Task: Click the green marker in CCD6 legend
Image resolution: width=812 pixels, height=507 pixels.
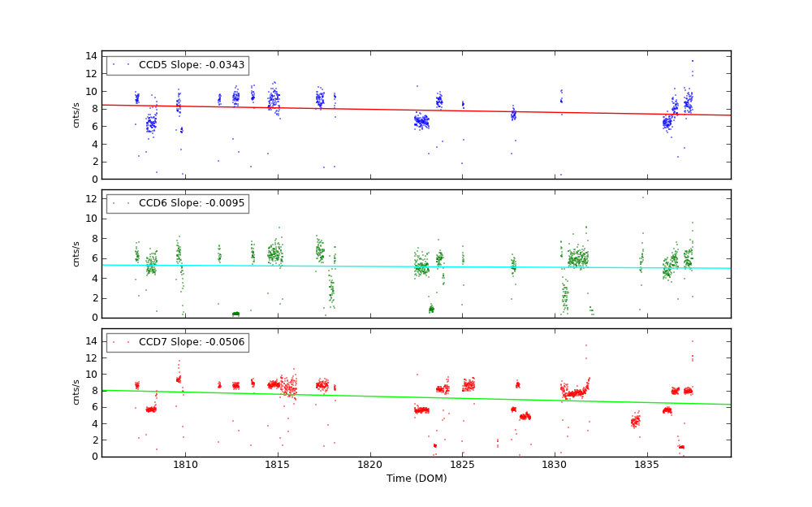Action: 114,203
